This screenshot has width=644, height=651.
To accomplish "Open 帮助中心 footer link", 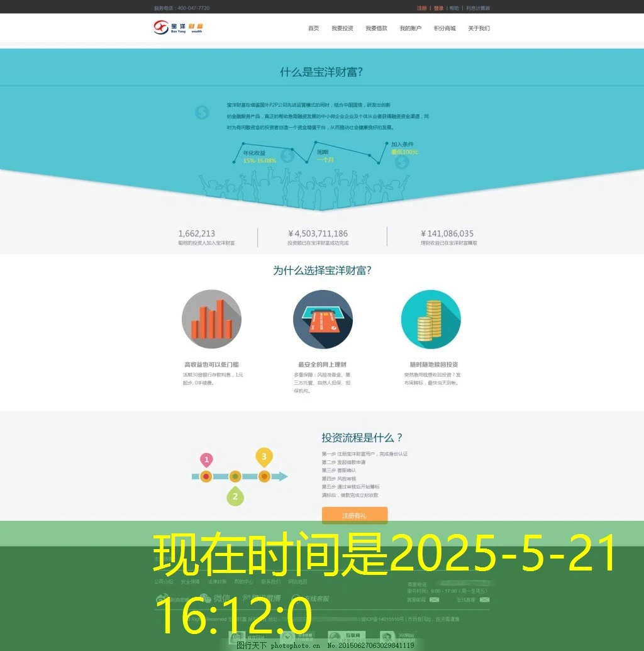I will 244,582.
